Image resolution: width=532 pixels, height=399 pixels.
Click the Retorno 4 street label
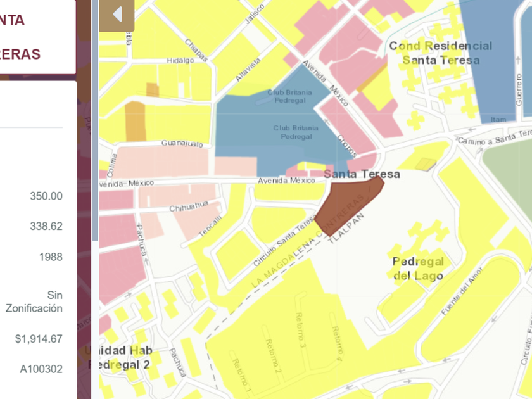337,343
